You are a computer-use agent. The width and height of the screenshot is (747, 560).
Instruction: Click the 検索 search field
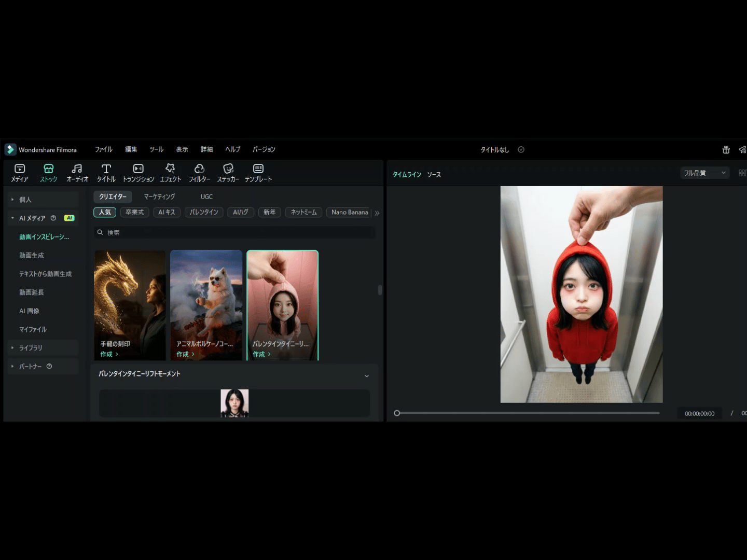coord(234,233)
